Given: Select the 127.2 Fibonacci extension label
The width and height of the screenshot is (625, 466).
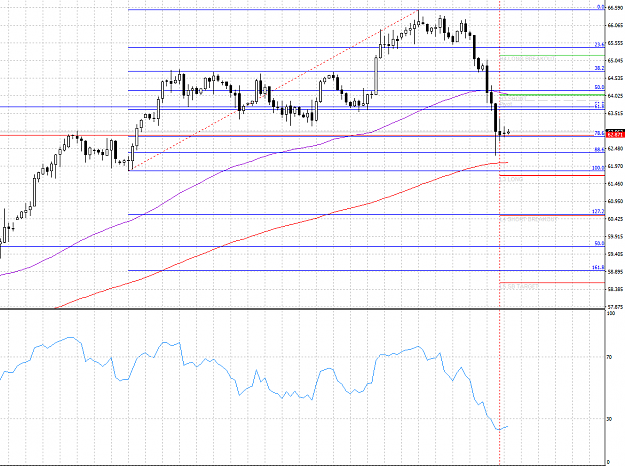Looking at the screenshot, I should [x=598, y=212].
